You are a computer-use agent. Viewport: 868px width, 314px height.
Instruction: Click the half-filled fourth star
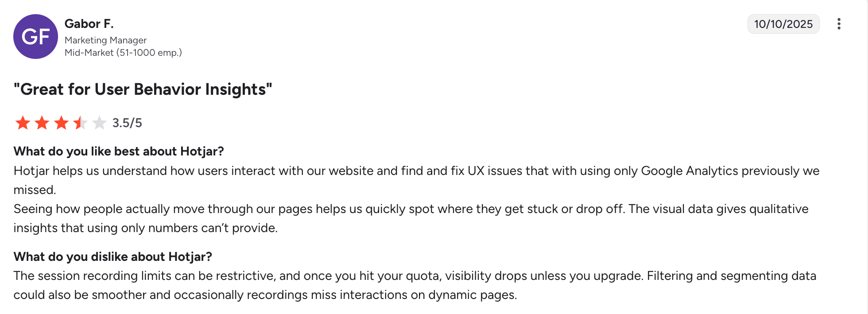click(x=80, y=123)
